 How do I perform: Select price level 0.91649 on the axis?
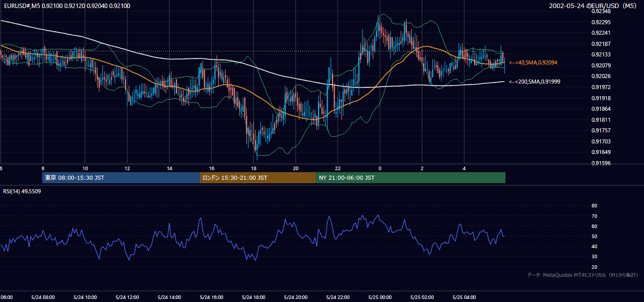tap(602, 152)
